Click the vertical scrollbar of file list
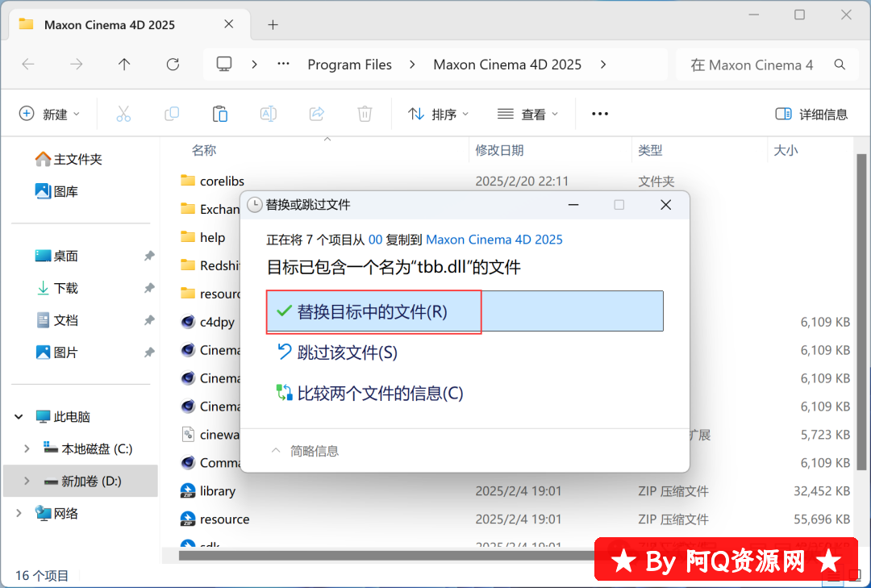Viewport: 871px width, 588px height. point(861,311)
